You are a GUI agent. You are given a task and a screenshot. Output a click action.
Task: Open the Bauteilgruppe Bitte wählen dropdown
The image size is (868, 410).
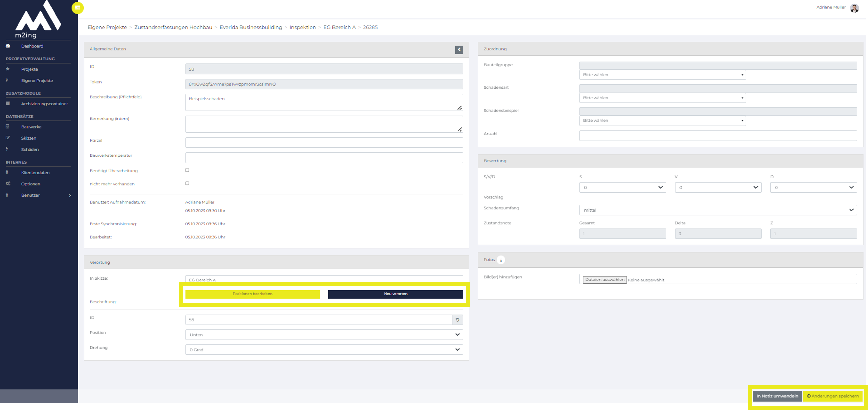662,75
